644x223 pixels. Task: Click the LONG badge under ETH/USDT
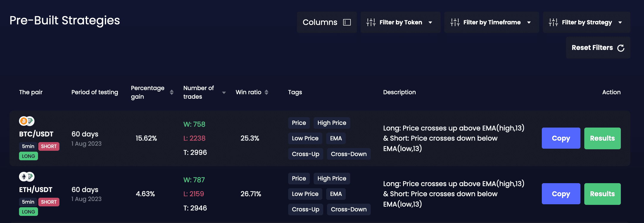pyautogui.click(x=29, y=212)
